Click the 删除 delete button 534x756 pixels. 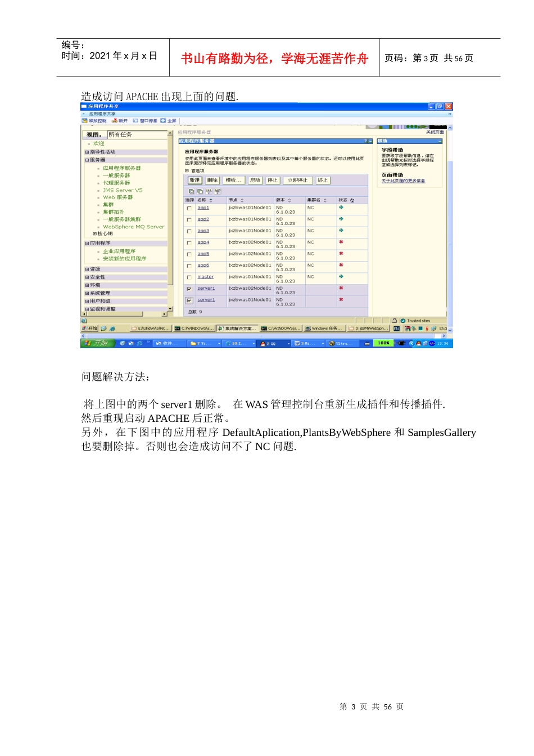point(212,181)
